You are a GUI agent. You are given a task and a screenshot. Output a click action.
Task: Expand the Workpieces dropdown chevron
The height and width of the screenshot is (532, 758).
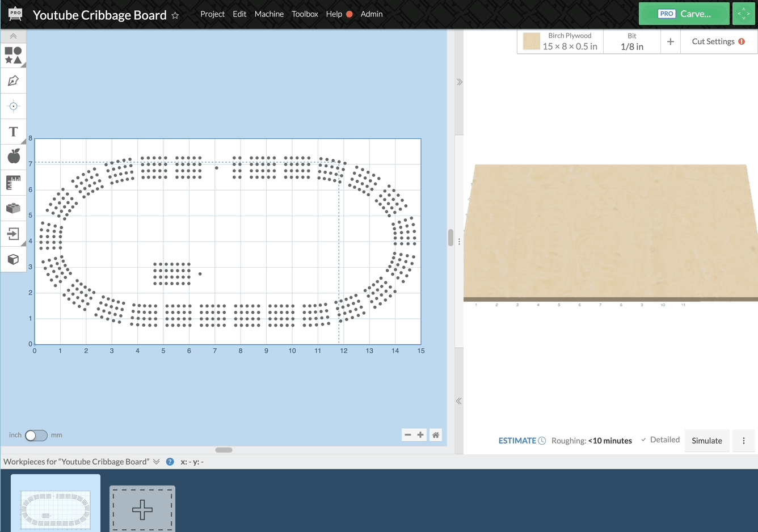pos(157,462)
